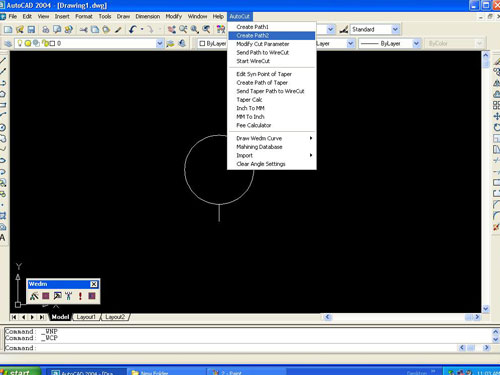Open the color control ByLayer dropdown
Viewport: 500px width, 375px height.
[x=212, y=43]
